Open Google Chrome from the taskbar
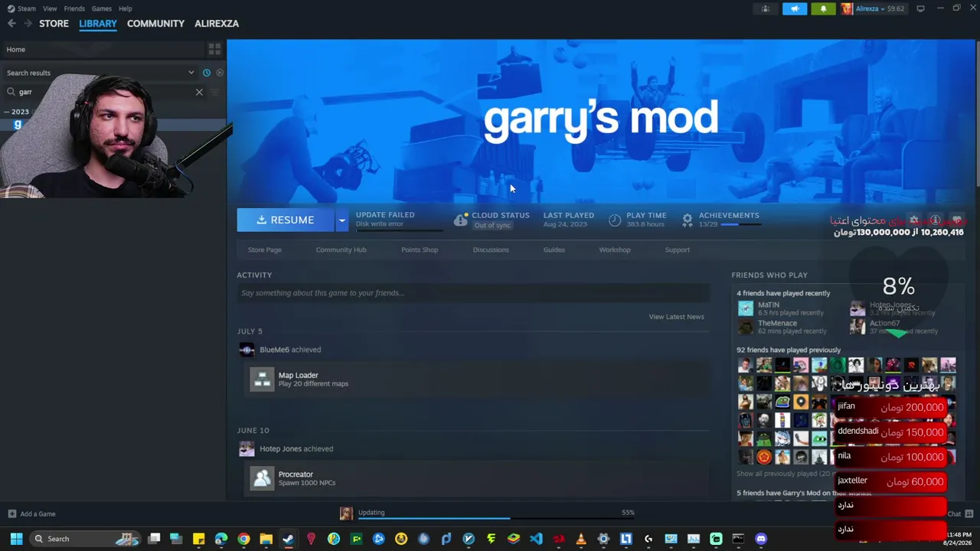 [x=243, y=539]
